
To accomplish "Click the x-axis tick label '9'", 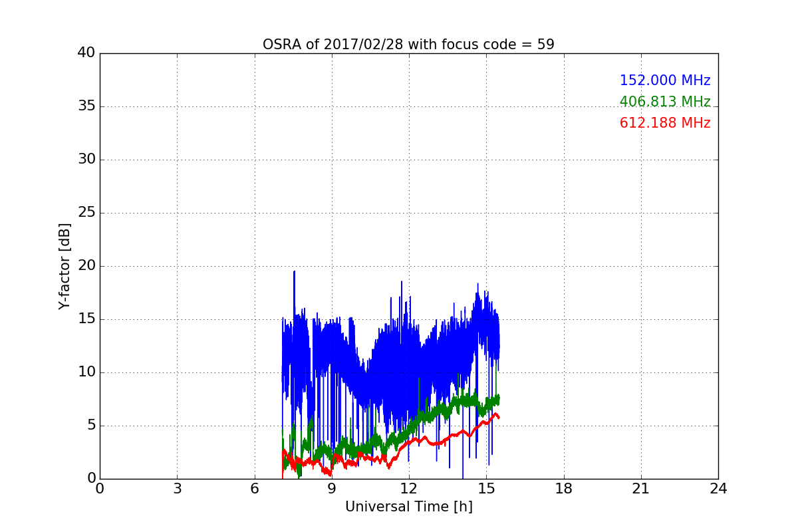I will [332, 489].
